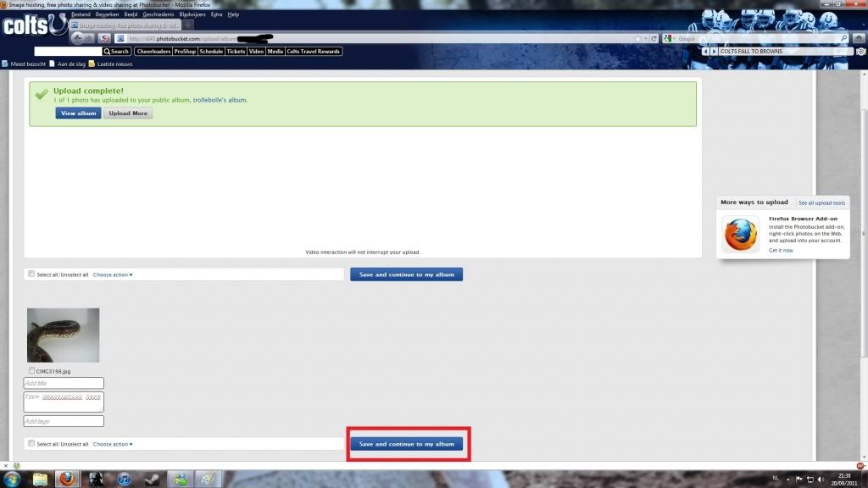Open Paint from the taskbar

(x=208, y=480)
